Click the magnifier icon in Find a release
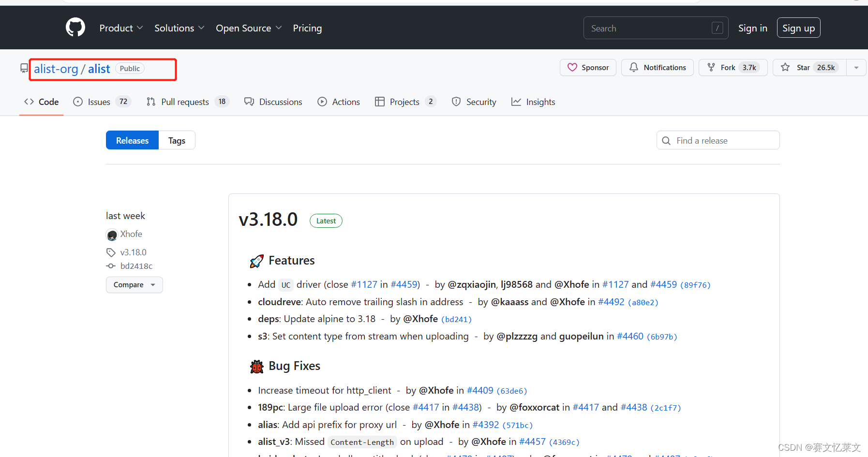Image resolution: width=868 pixels, height=457 pixels. (x=666, y=141)
